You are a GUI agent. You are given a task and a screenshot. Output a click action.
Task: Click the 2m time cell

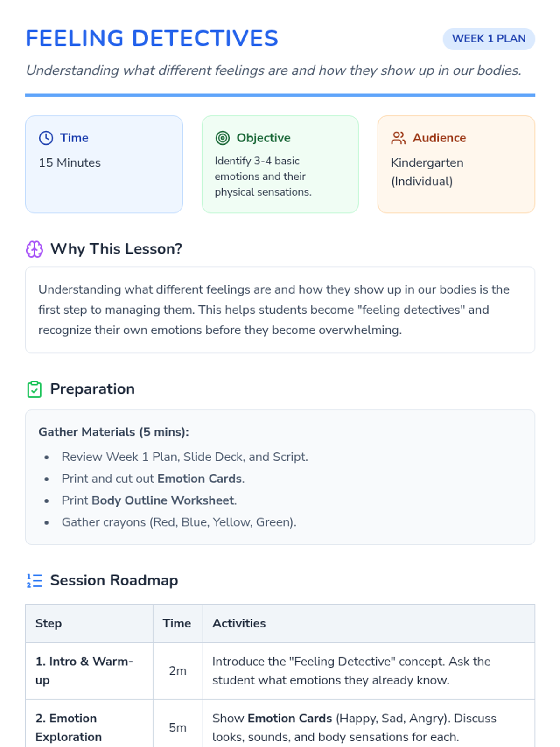click(x=178, y=671)
